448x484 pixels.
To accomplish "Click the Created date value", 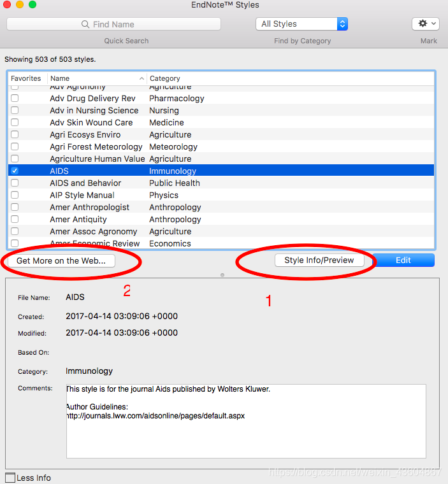I will pos(122,316).
